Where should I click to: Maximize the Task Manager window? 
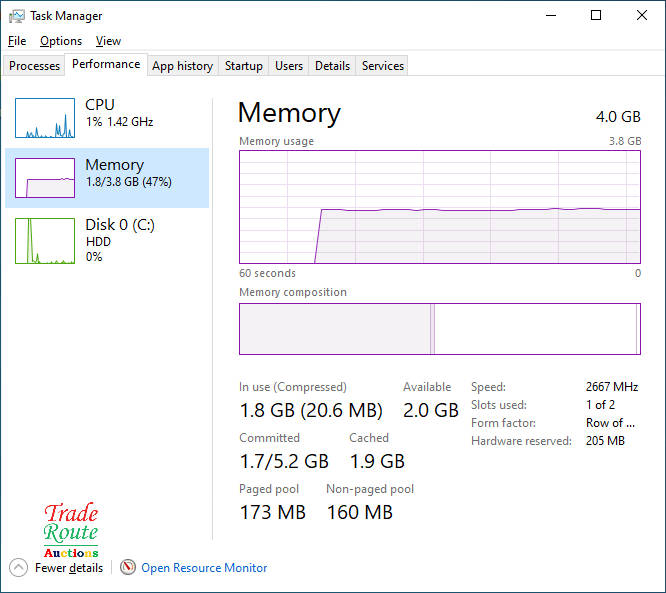coord(596,16)
